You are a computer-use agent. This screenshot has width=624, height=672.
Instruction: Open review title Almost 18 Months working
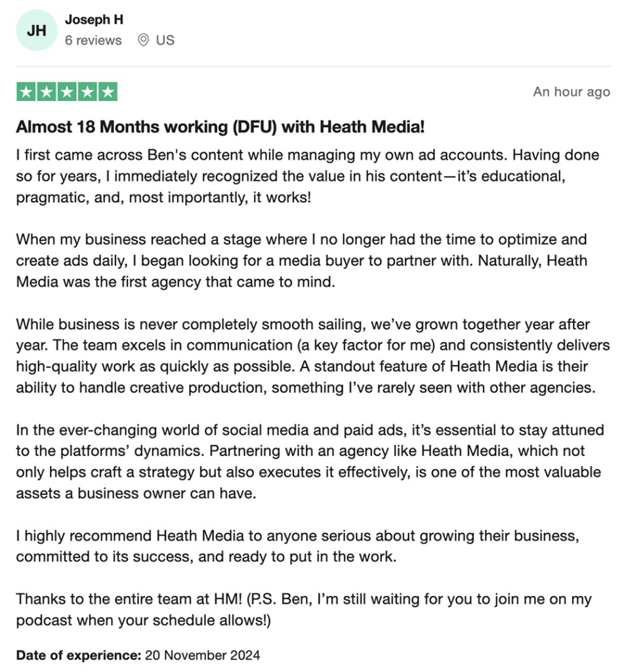point(220,127)
